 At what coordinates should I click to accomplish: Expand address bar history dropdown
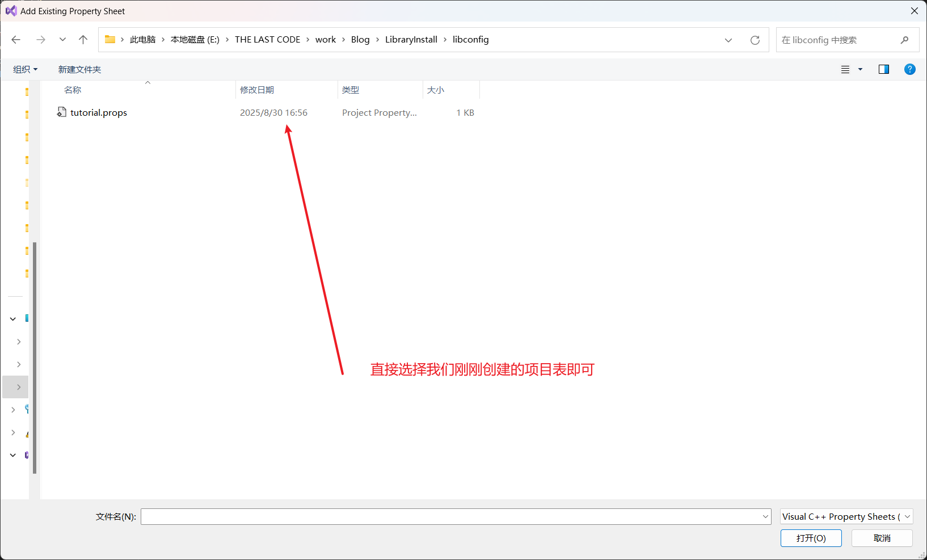click(728, 40)
